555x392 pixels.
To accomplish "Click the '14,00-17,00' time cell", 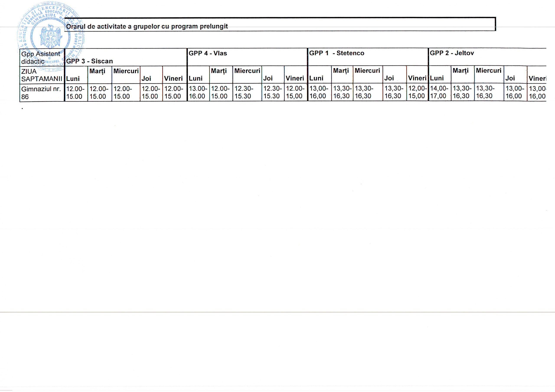I will (439, 92).
